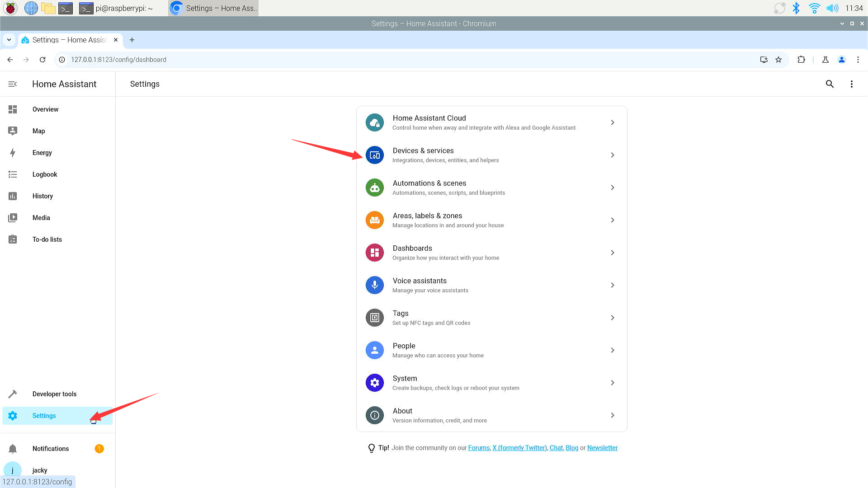This screenshot has width=868, height=488.
Task: Click the Logbook list icon in sidebar
Action: (x=13, y=174)
